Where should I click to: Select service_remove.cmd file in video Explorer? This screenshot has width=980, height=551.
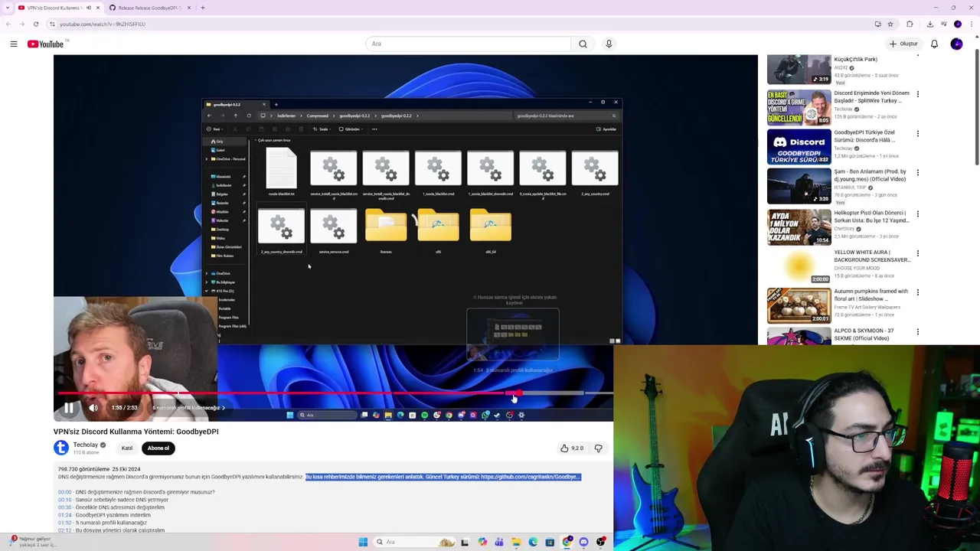333,230
